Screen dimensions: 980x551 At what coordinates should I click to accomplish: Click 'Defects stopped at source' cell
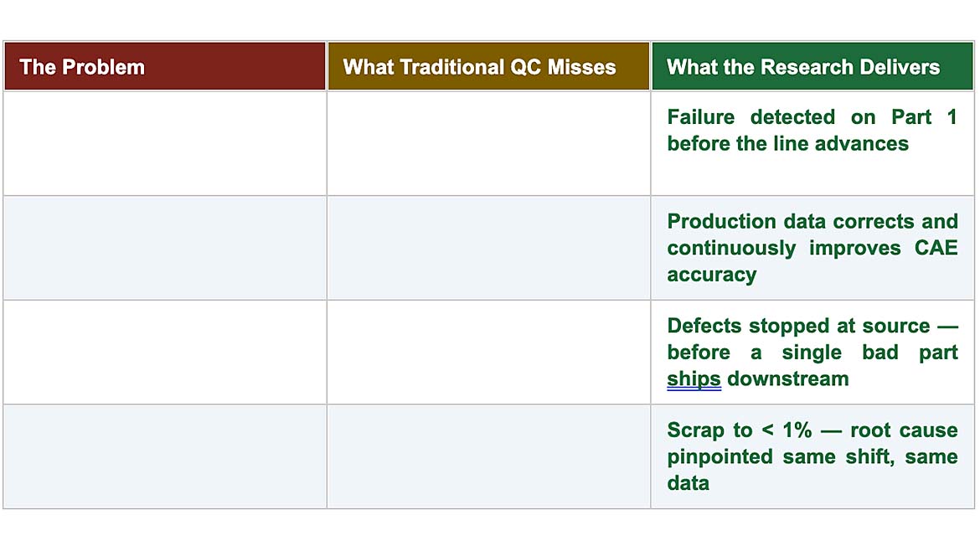(x=812, y=353)
